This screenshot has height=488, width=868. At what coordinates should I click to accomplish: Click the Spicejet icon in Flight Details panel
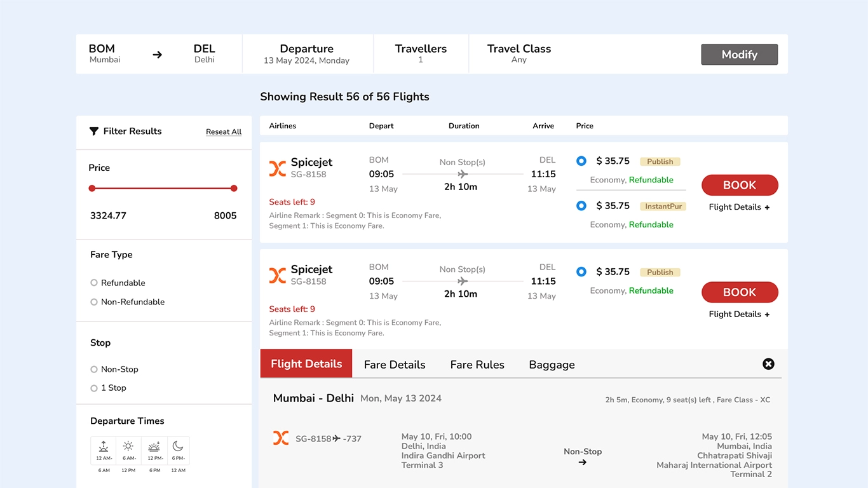coord(281,438)
